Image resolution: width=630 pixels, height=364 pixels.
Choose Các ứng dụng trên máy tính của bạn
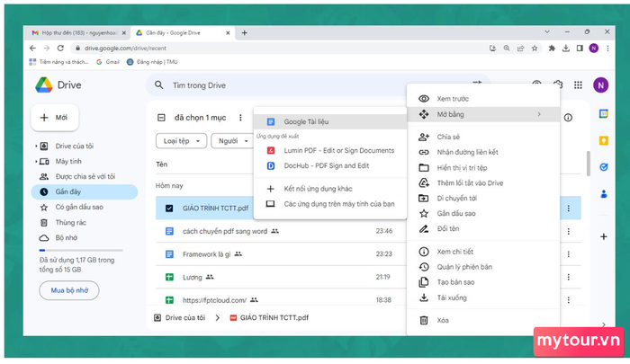click(330, 204)
